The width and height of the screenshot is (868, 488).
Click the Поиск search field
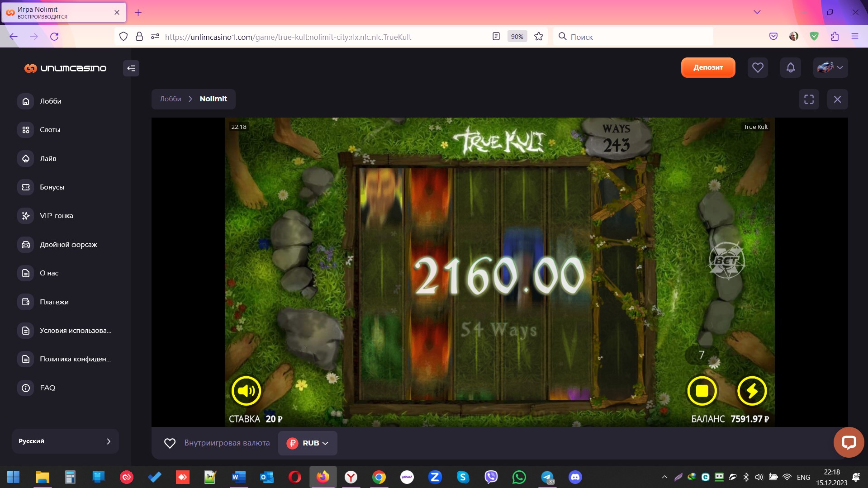[x=633, y=37]
